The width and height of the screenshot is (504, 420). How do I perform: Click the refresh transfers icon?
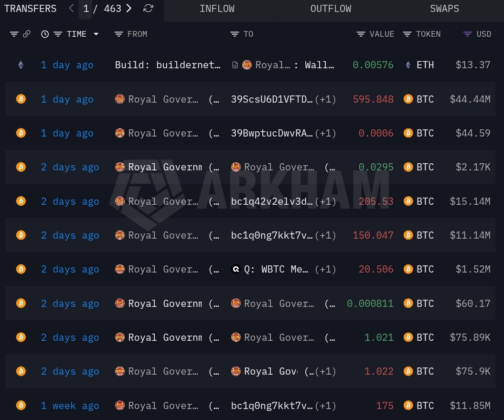click(x=149, y=9)
